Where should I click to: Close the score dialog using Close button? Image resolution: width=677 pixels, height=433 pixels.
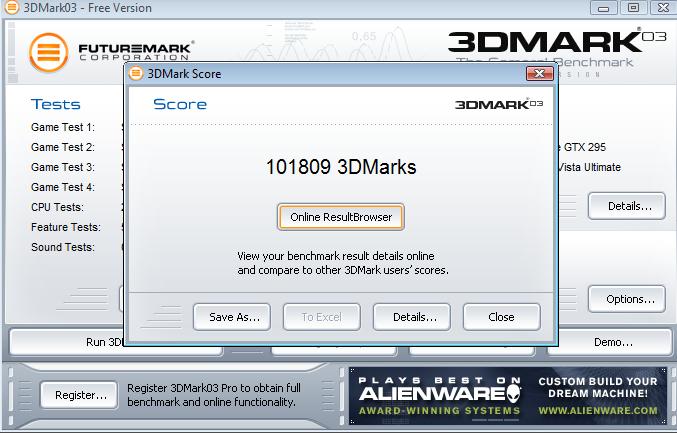pos(501,317)
